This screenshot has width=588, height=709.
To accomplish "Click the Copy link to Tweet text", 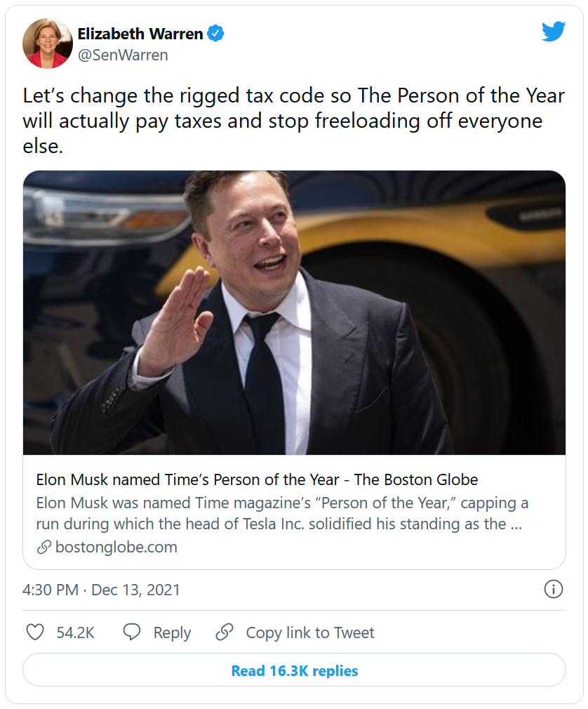I will tap(310, 632).
